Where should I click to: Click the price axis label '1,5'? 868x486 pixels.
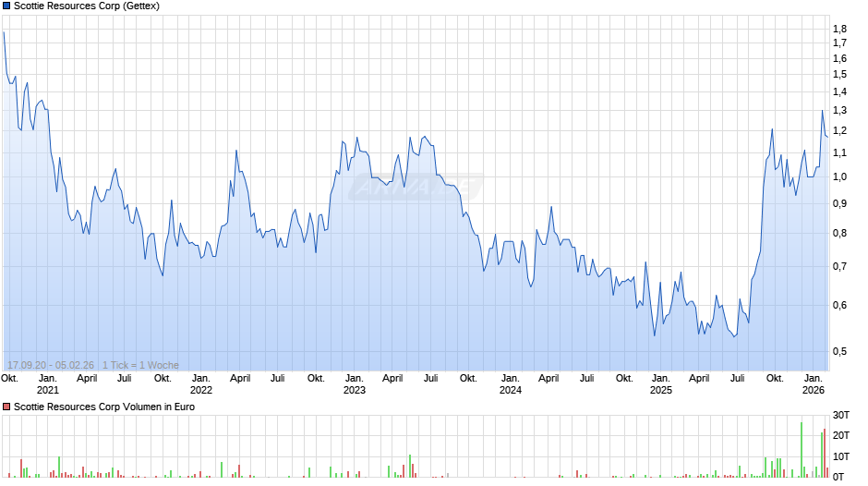[x=839, y=74]
